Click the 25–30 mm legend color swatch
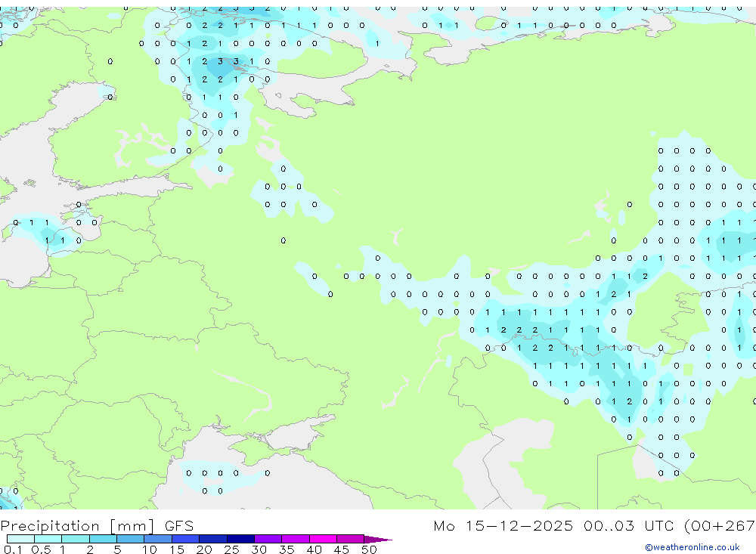Image resolution: width=756 pixels, height=554 pixels. [240, 539]
